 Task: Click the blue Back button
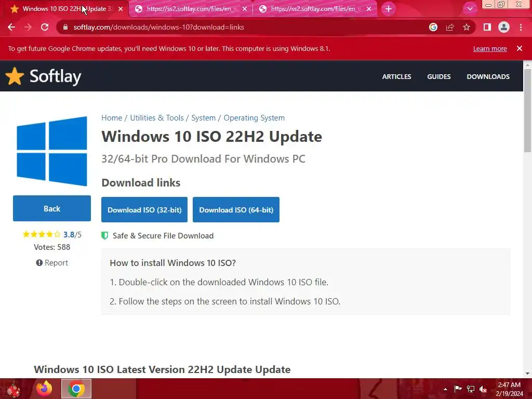tap(52, 208)
